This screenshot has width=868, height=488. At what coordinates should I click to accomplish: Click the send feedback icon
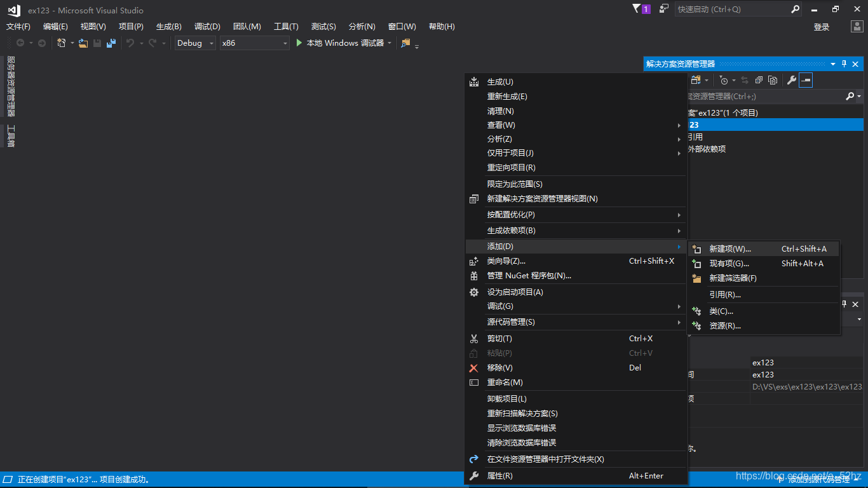[x=664, y=9]
